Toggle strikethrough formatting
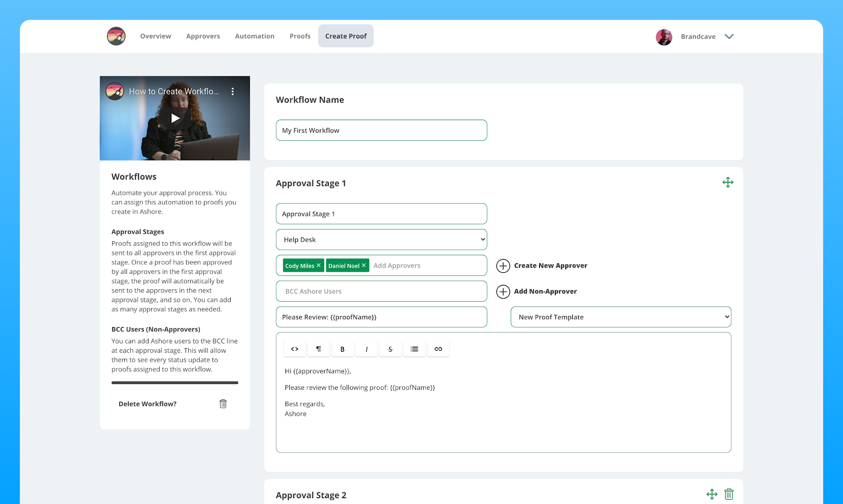Screen dimensions: 843x504 [x=390, y=349]
